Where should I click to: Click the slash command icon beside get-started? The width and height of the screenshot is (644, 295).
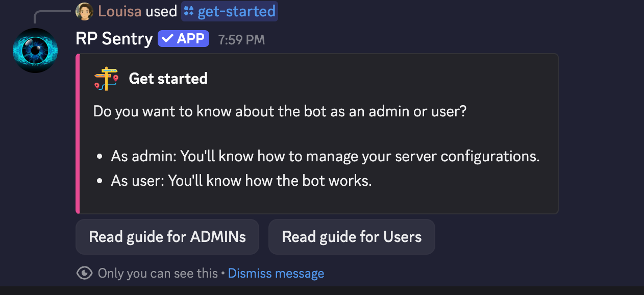189,11
